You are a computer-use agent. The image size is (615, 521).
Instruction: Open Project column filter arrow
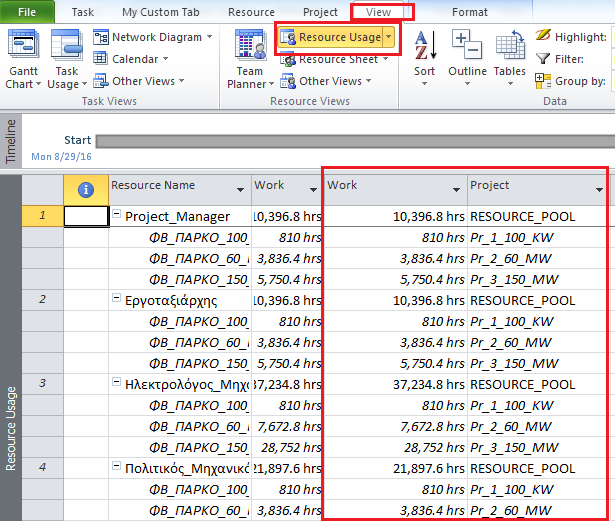[x=599, y=190]
